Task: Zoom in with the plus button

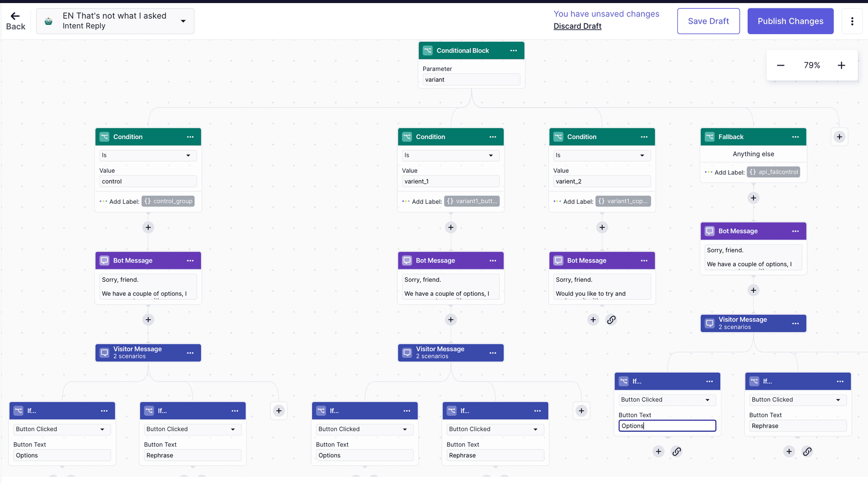Action: click(842, 65)
